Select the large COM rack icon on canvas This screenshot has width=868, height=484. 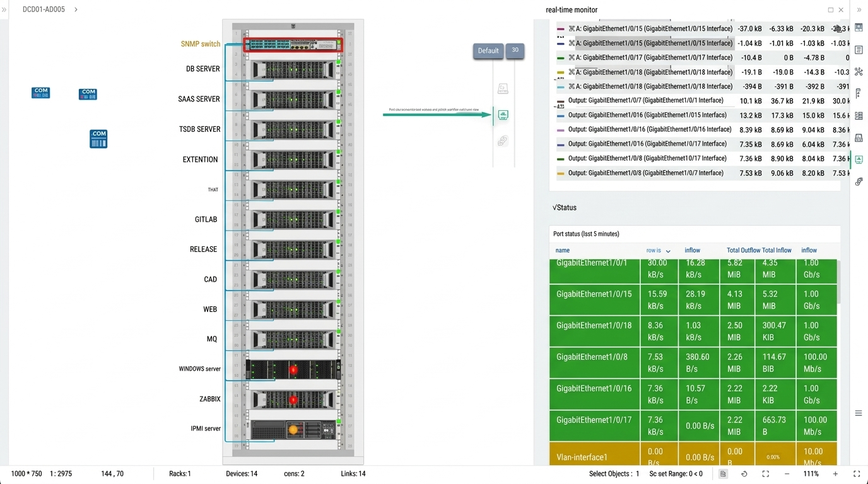(x=98, y=139)
